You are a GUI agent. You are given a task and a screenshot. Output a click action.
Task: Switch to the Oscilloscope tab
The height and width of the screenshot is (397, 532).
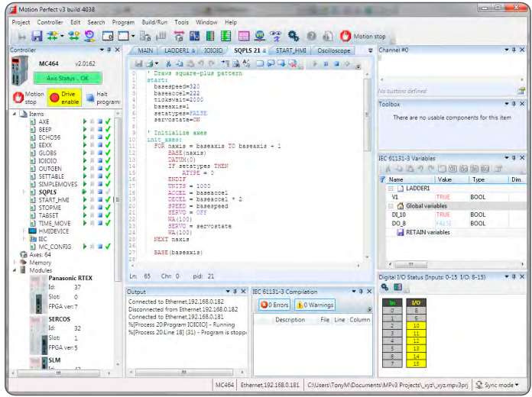333,50
